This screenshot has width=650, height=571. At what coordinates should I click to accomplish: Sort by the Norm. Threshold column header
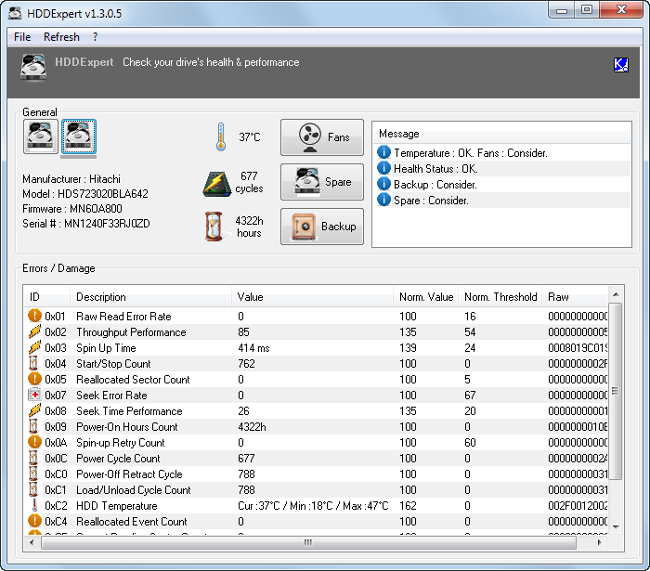500,297
